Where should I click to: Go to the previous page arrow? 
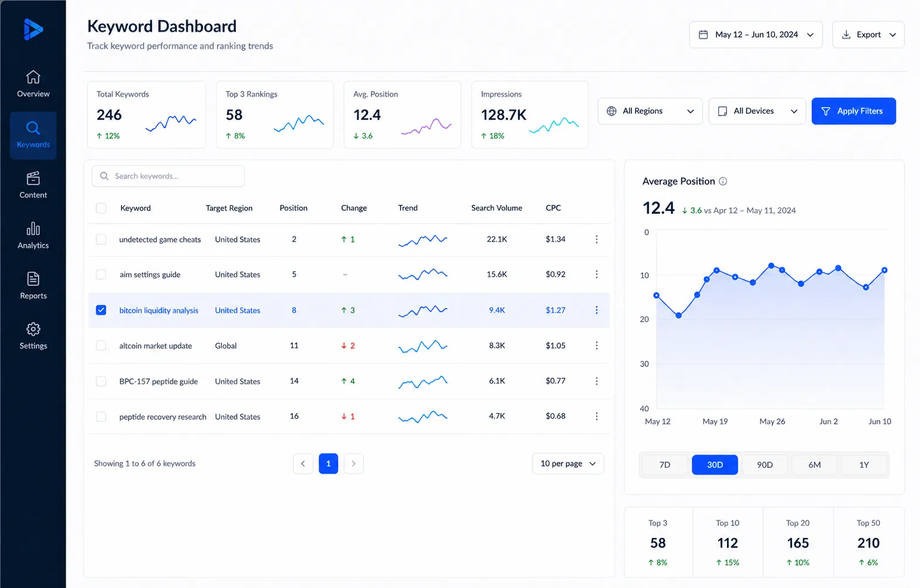click(x=303, y=463)
